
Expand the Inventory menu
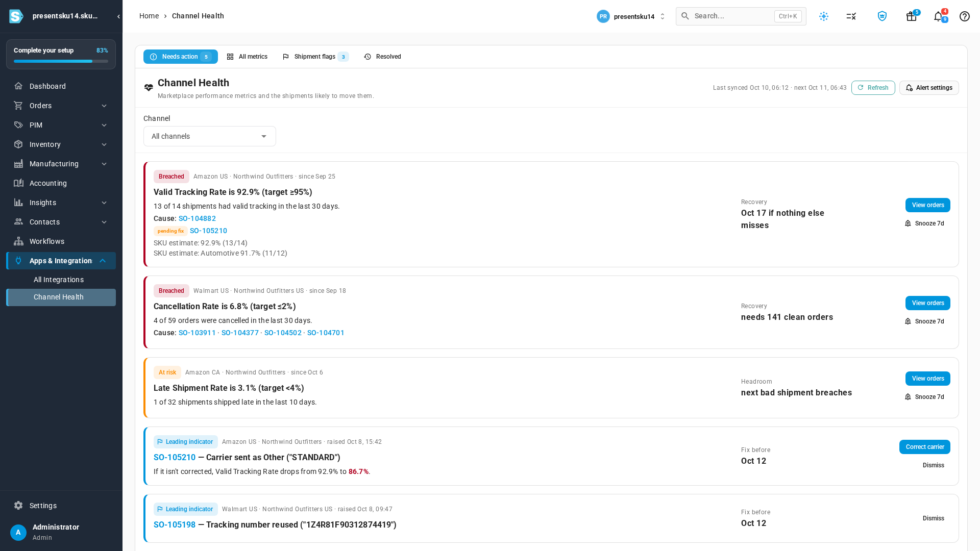point(61,144)
